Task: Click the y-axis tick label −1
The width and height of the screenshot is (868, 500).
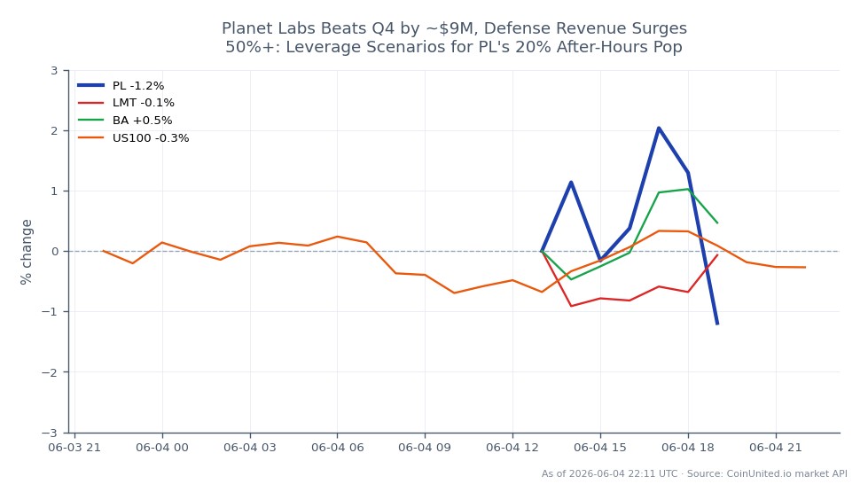Action: pos(50,312)
